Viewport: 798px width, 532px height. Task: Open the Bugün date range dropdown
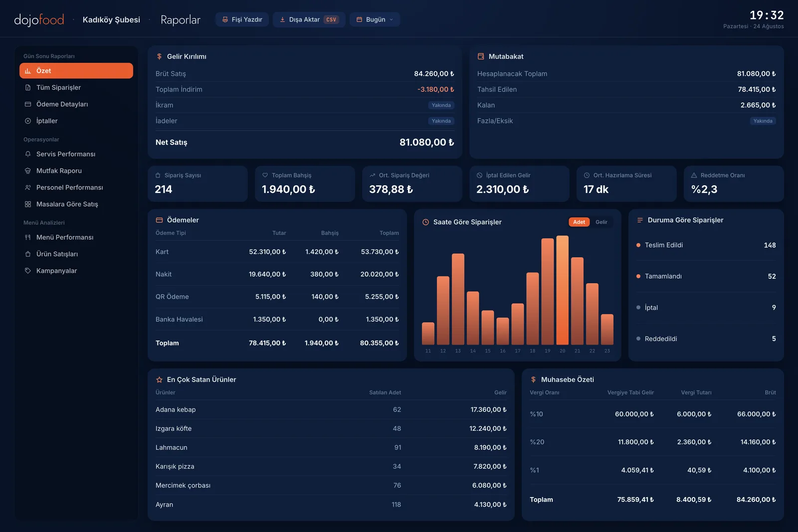point(375,19)
